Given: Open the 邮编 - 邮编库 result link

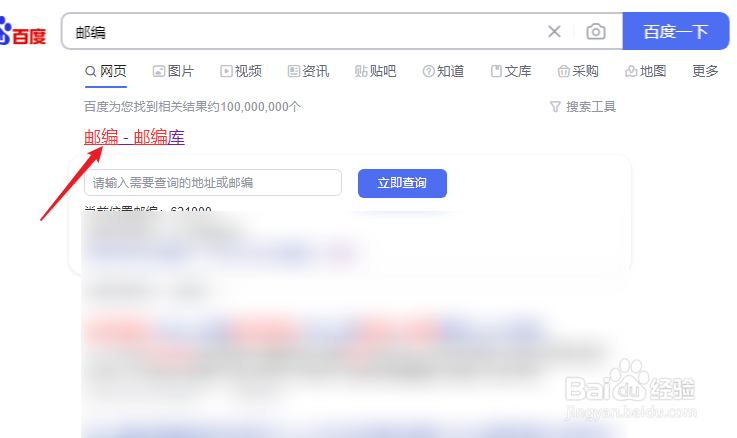Looking at the screenshot, I should coord(134,137).
